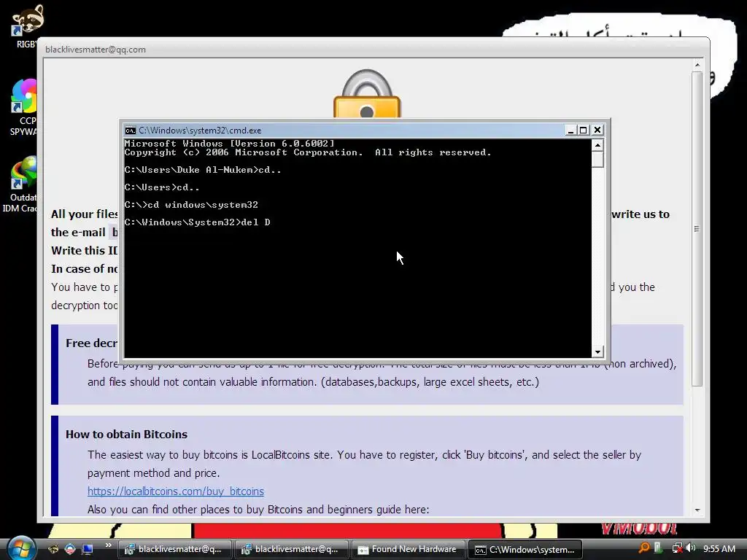Click ransom note scrollbar up arrow
747x560 pixels.
697,65
